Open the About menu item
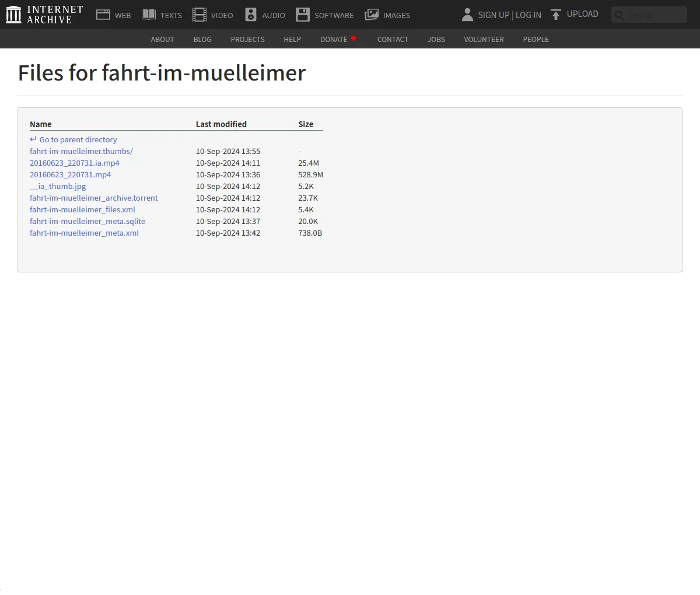Screen dimensions: 700x595 [x=162, y=39]
